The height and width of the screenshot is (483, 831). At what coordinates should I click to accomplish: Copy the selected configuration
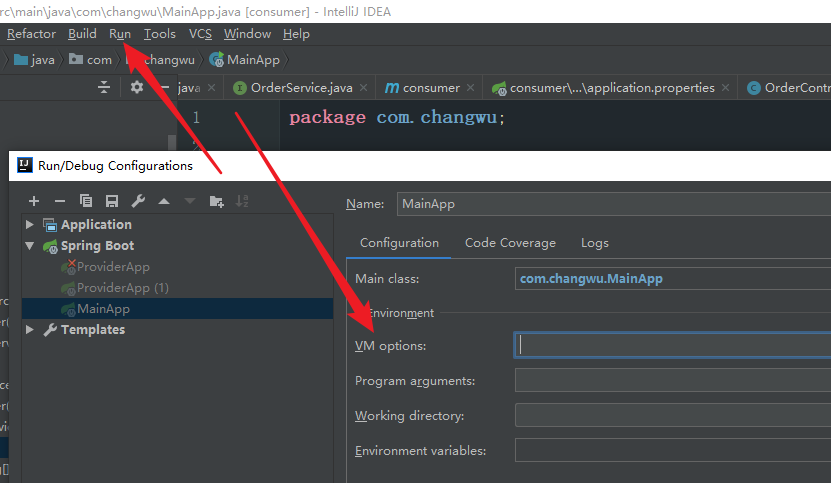[86, 201]
